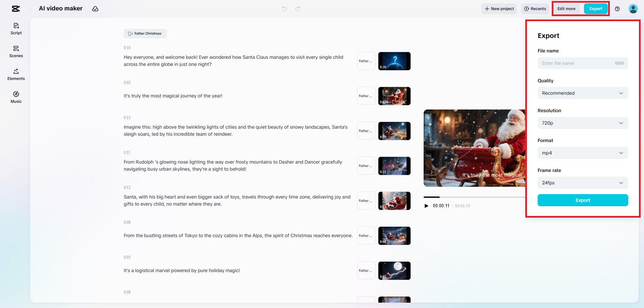Click the Father voice chip beside 'bustling streets of Tokyo'
This screenshot has height=308, width=644.
366,236
